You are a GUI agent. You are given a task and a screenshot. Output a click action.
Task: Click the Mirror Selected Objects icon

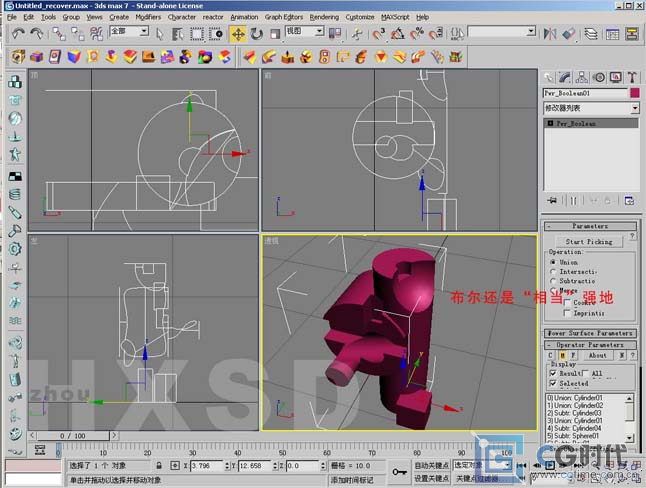point(550,34)
